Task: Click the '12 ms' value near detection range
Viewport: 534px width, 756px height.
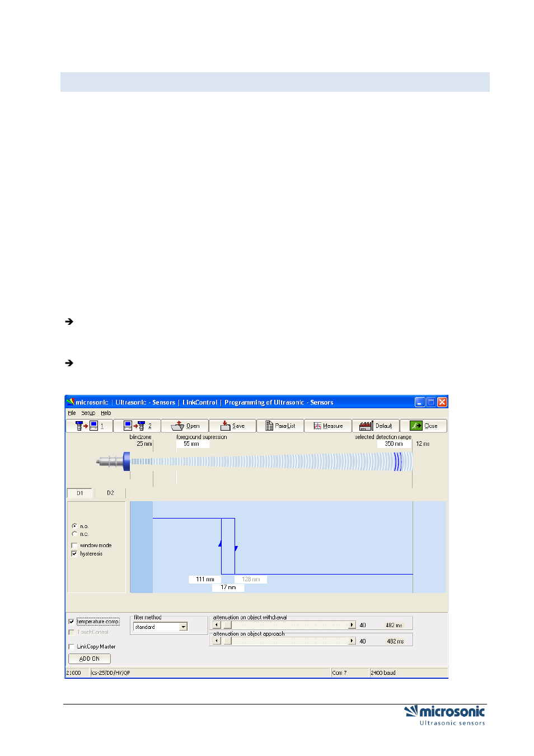Action: pos(423,444)
